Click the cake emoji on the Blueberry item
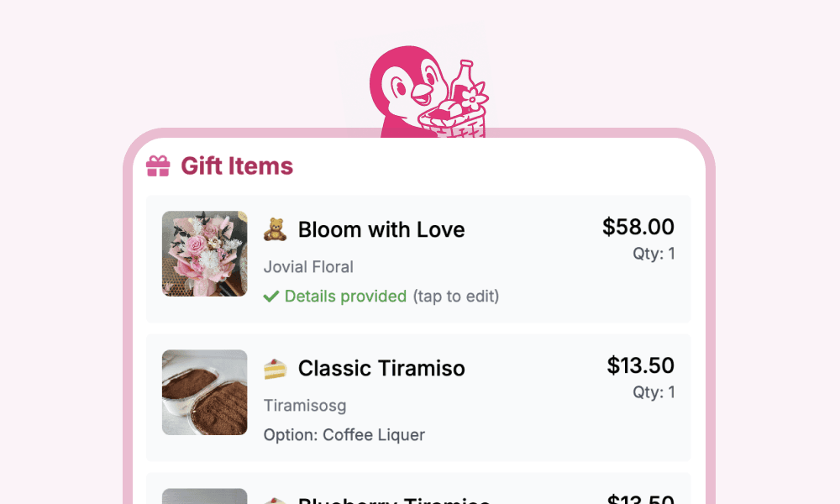Screen dimensions: 840x504 tap(275, 501)
